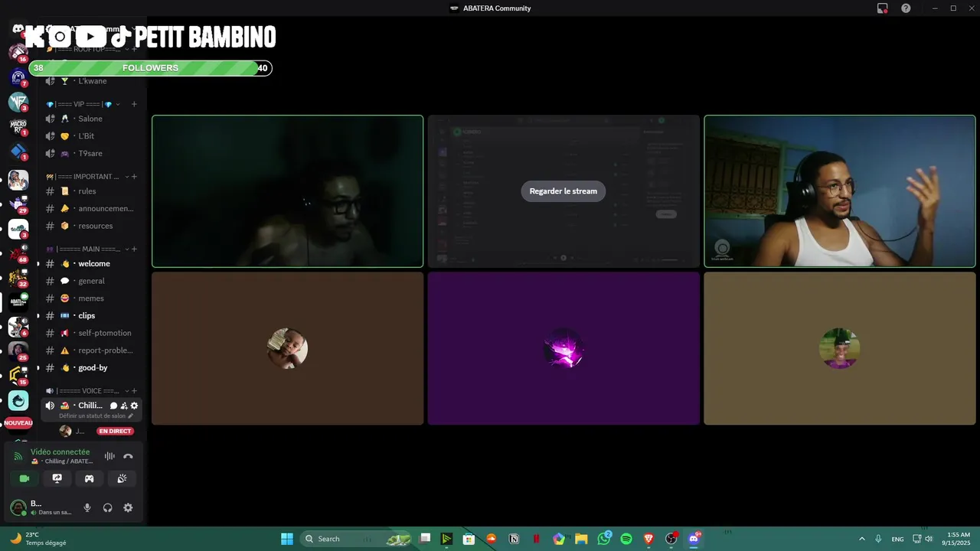Screen dimensions: 980x551
Task: Select the brown baby avatar tile
Action: point(287,348)
